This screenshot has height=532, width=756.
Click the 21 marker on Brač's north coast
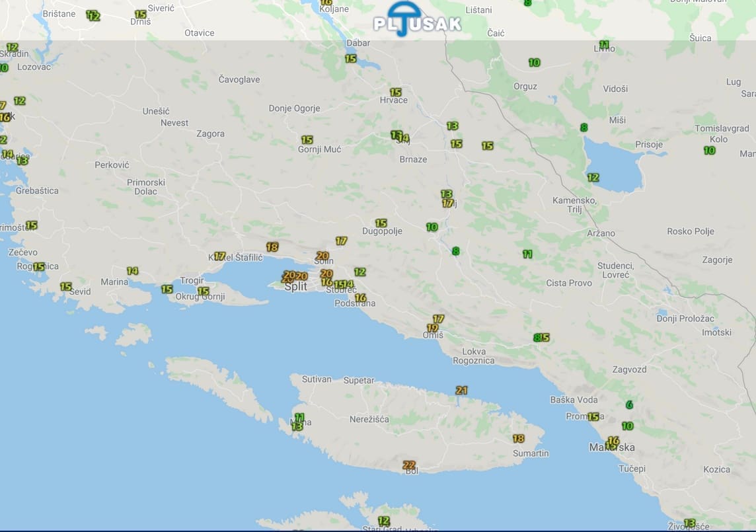[x=461, y=390]
